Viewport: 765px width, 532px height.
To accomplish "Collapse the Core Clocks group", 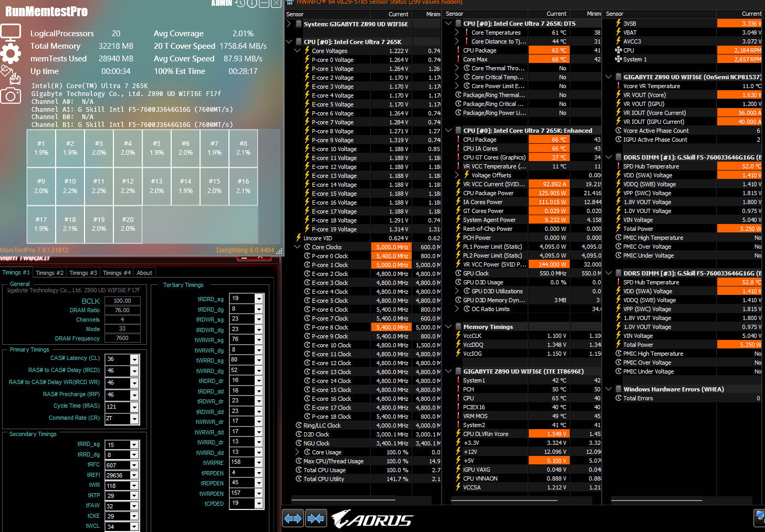I will (x=298, y=247).
